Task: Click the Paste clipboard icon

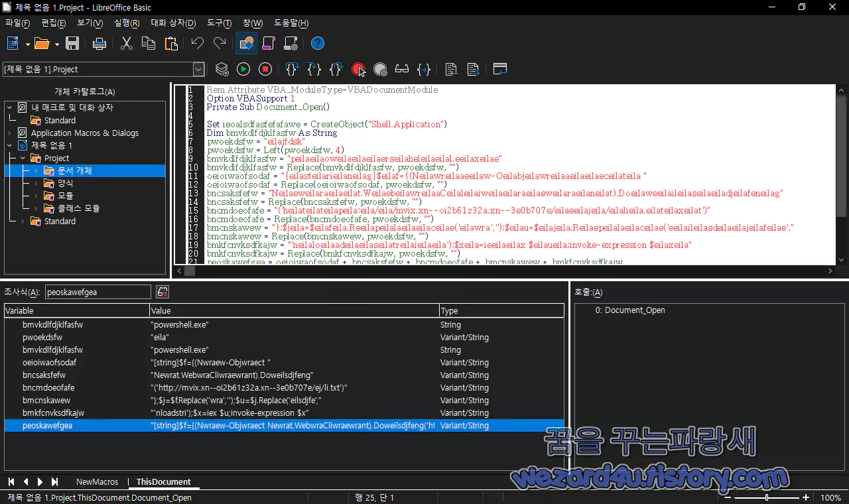Action: pyautogui.click(x=171, y=44)
